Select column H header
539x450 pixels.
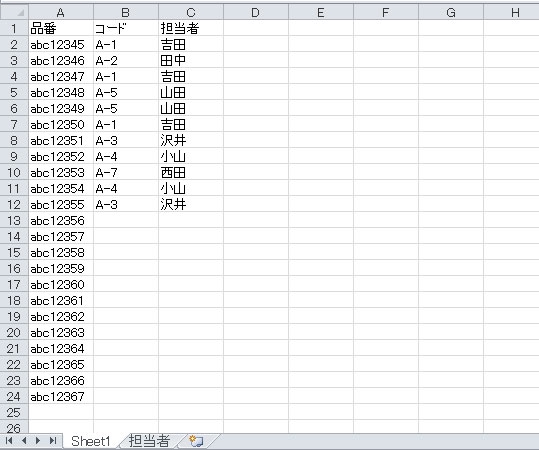coord(512,12)
